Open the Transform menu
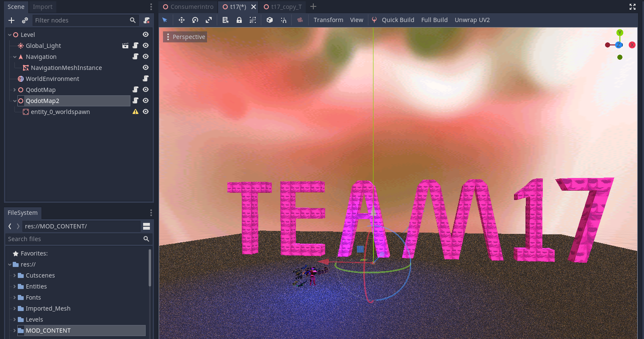The width and height of the screenshot is (644, 339). point(329,20)
